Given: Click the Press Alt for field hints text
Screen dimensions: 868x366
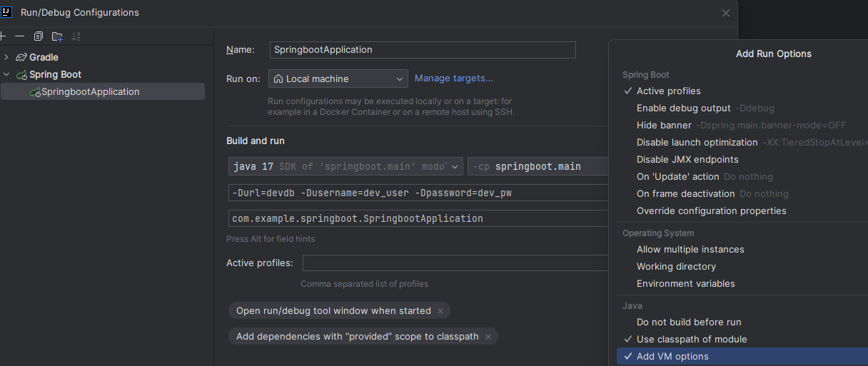Looking at the screenshot, I should [x=271, y=239].
